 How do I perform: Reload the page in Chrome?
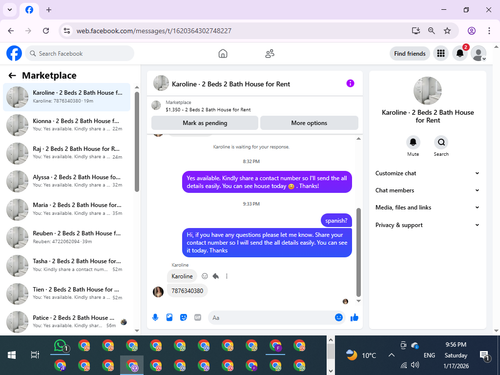click(x=46, y=31)
